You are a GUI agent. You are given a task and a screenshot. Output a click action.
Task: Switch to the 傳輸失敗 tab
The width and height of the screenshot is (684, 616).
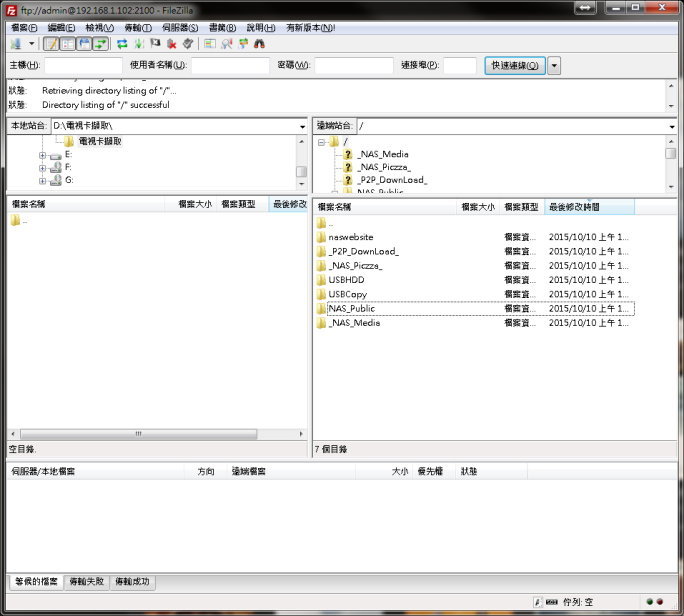87,581
